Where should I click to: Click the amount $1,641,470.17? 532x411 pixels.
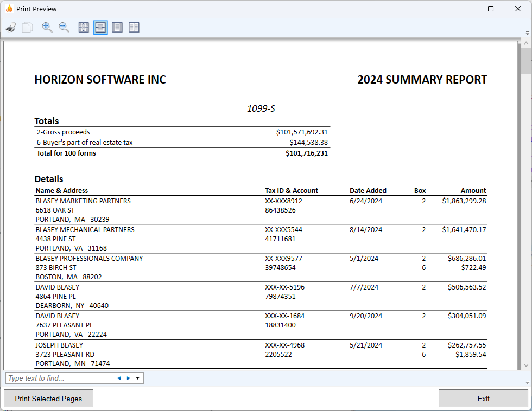(x=464, y=230)
